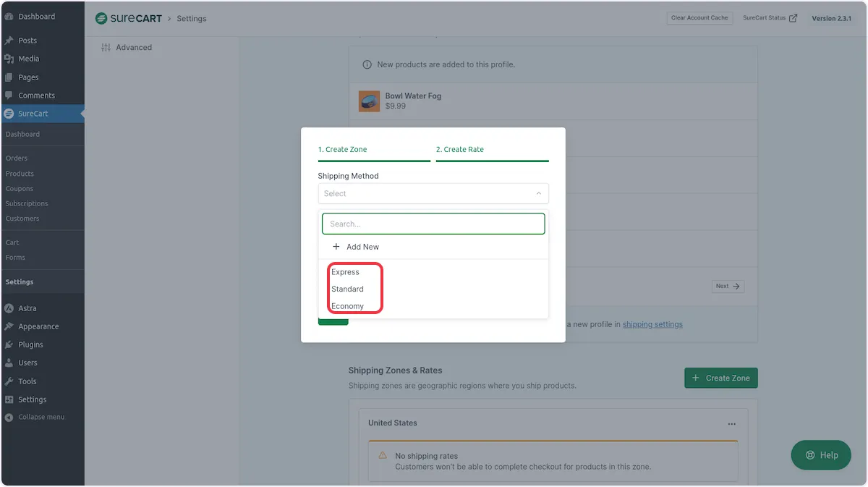Screen dimensions: 868x487
Task: Click the Bowl Water Fog product name
Action: pos(413,96)
